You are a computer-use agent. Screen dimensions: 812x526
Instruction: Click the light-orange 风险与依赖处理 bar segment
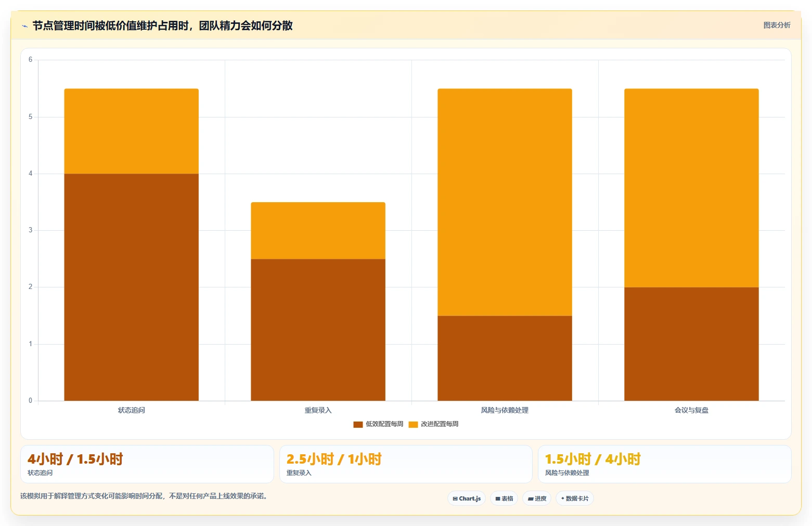pos(505,202)
